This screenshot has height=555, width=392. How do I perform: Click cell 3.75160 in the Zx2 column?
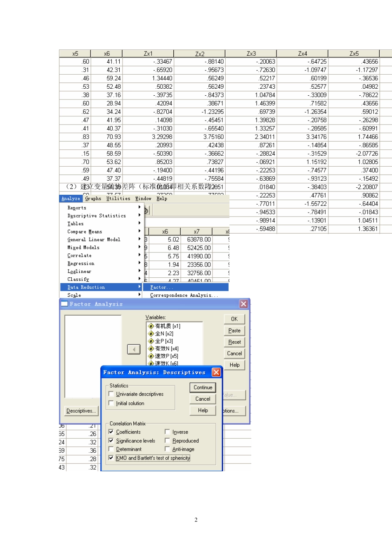pos(200,137)
